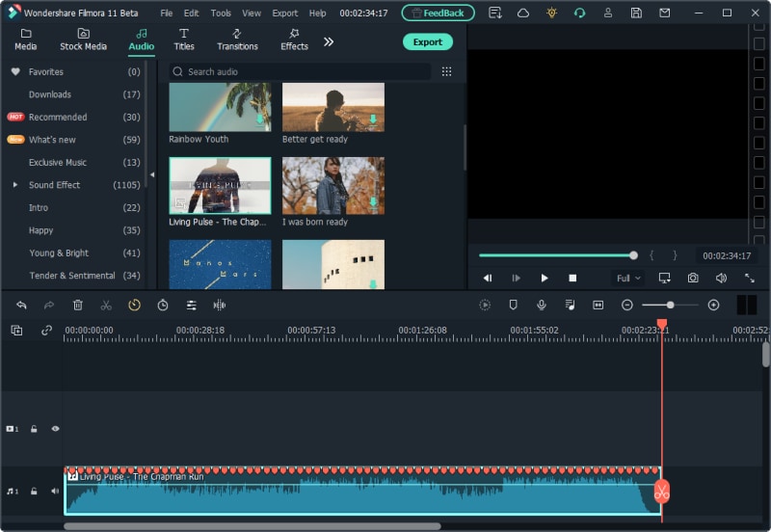This screenshot has width=771, height=532.
Task: Play the preview
Action: (x=545, y=278)
